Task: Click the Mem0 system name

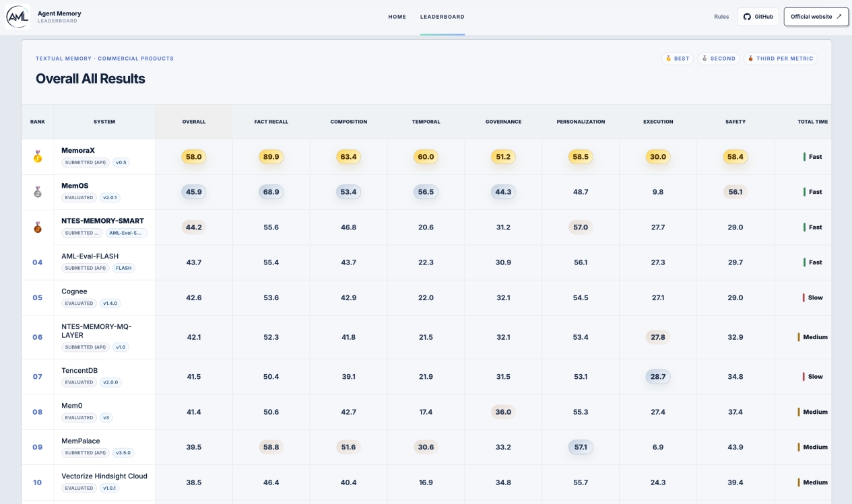Action: coord(71,406)
